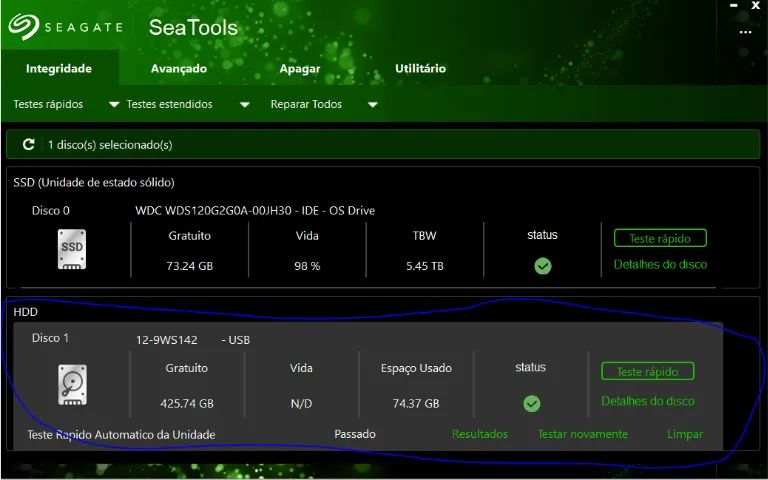
Task: Click the 1 disco(s) selecionado(s) text
Action: 110,145
